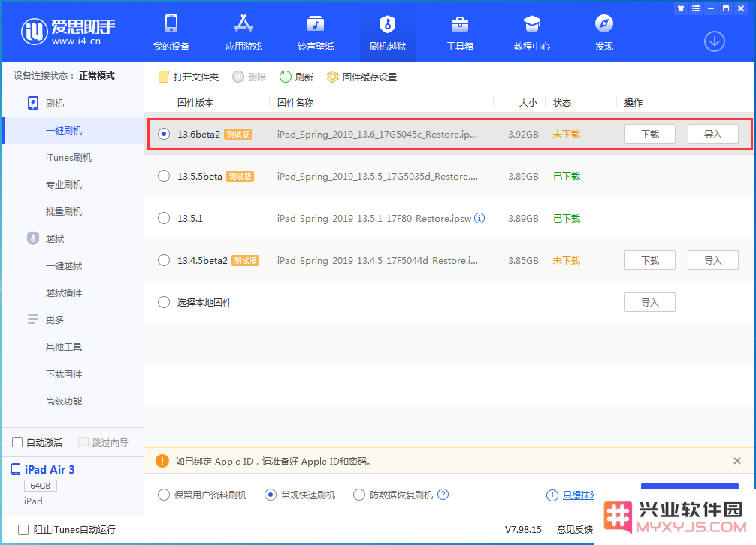756x545 pixels.
Task: Open the 工具箱 toolbox
Action: click(x=459, y=32)
